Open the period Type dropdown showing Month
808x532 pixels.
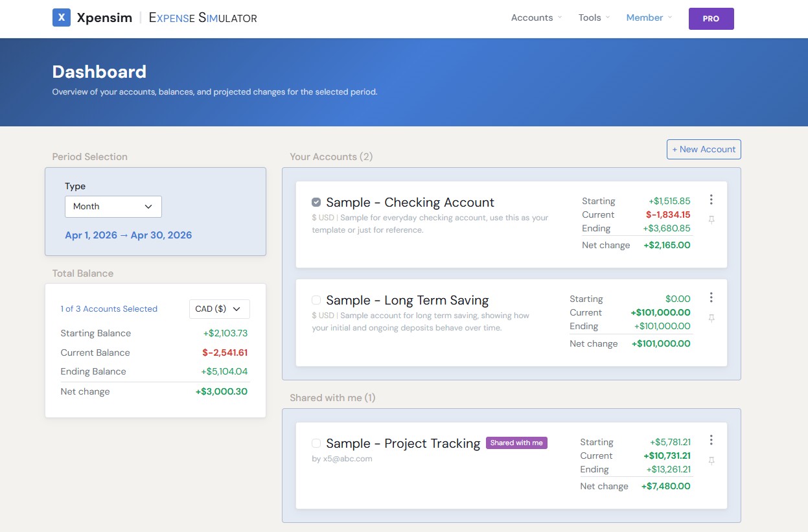[x=113, y=206]
